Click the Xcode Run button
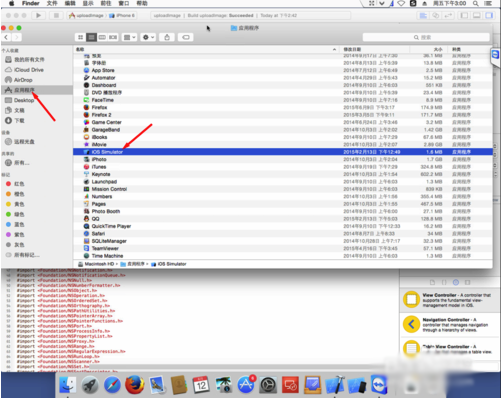 (38, 15)
